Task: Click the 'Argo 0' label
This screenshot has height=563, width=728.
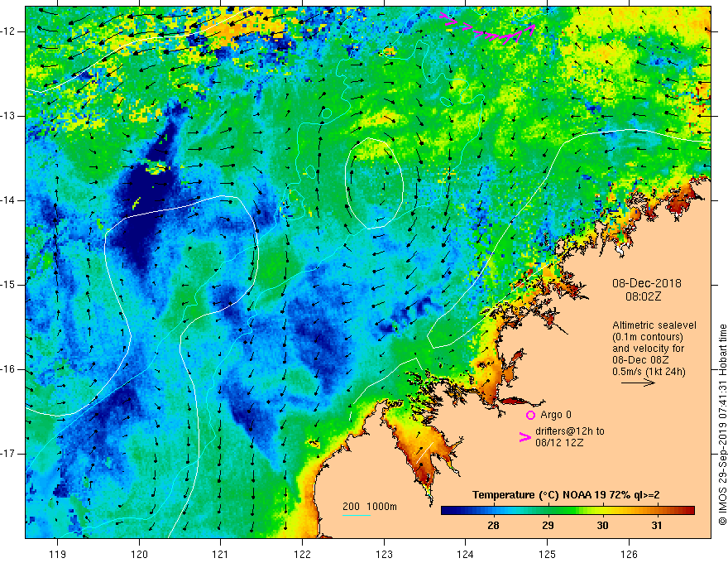Action: pos(556,415)
